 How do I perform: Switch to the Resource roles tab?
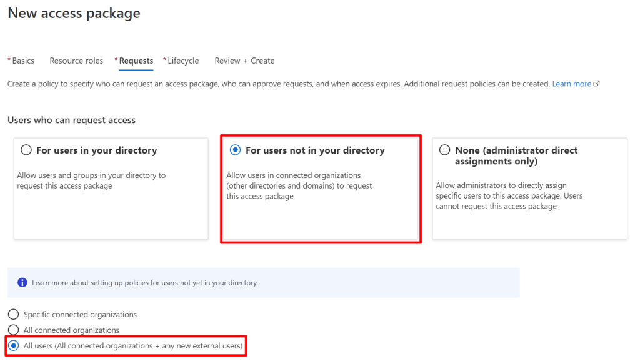click(x=76, y=61)
